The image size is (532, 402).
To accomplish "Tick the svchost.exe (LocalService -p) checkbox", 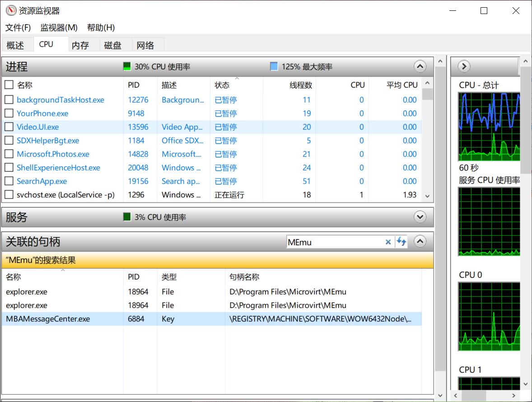I will point(9,195).
